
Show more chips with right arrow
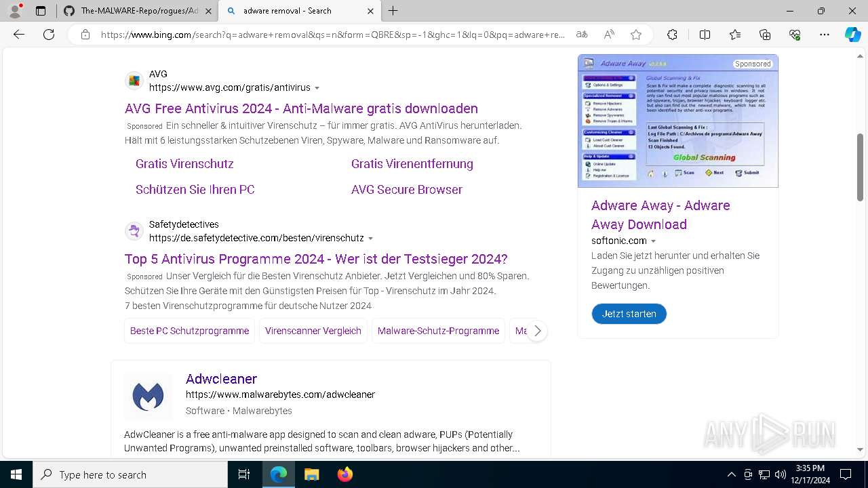pos(537,331)
